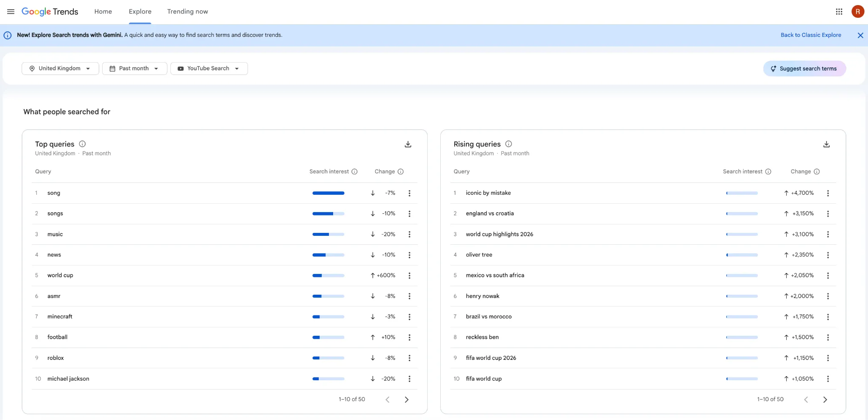Select the query 'michael jackson'
This screenshot has width=868, height=420.
tap(68, 379)
